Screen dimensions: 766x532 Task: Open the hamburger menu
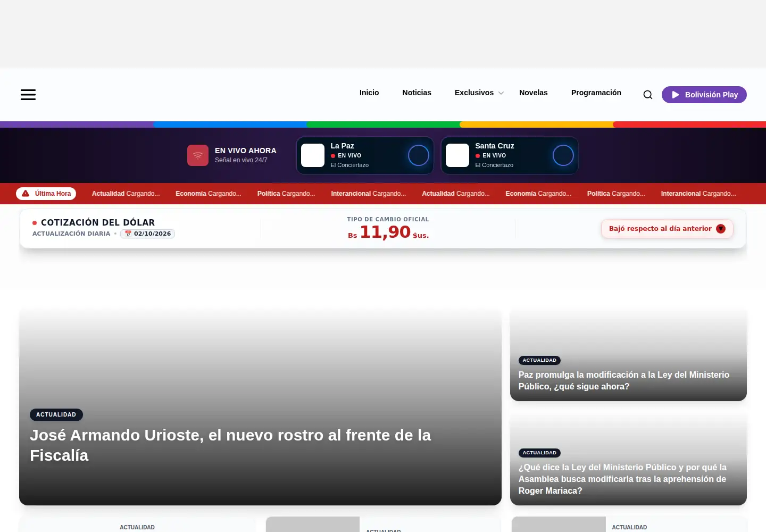(x=28, y=95)
